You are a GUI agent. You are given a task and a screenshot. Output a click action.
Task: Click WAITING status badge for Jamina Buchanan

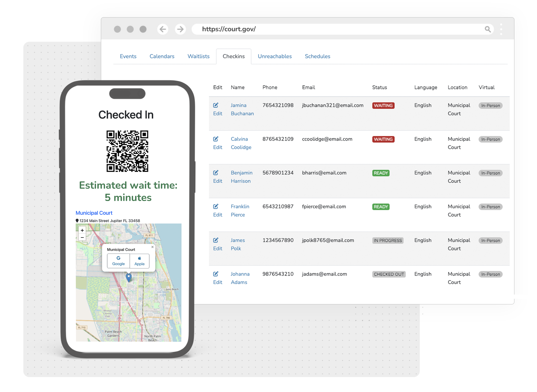click(x=383, y=105)
